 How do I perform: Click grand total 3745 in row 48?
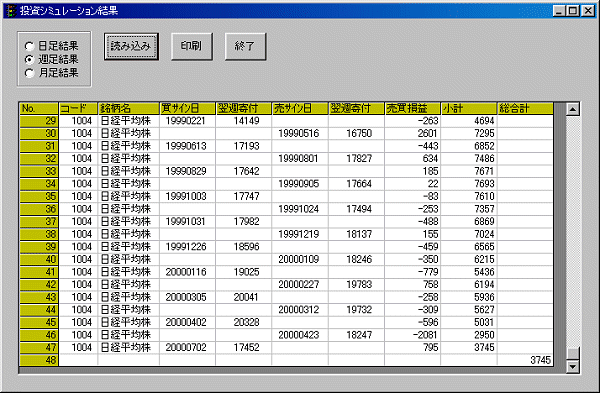pyautogui.click(x=541, y=360)
